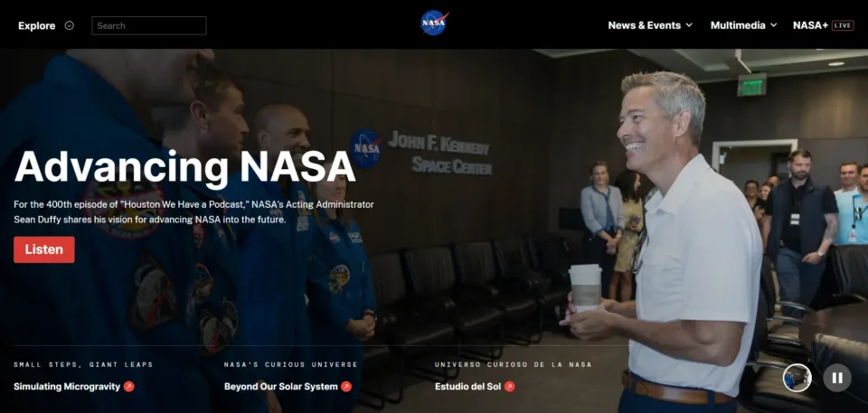Image resolution: width=868 pixels, height=413 pixels.
Task: Click the Advancing NASA headline
Action: (184, 166)
